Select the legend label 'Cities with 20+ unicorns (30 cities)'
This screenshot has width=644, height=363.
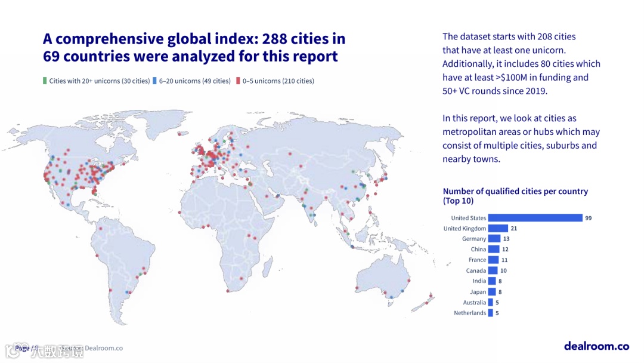(x=100, y=81)
